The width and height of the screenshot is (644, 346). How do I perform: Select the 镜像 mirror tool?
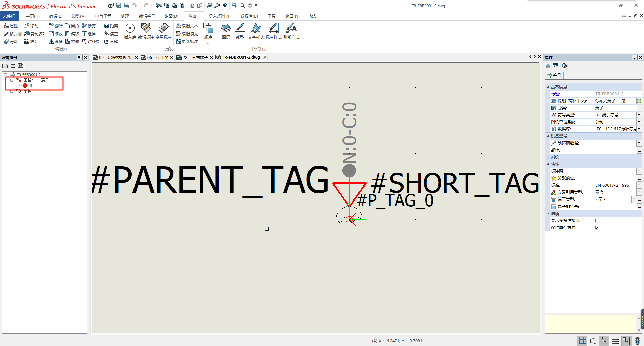(x=56, y=42)
